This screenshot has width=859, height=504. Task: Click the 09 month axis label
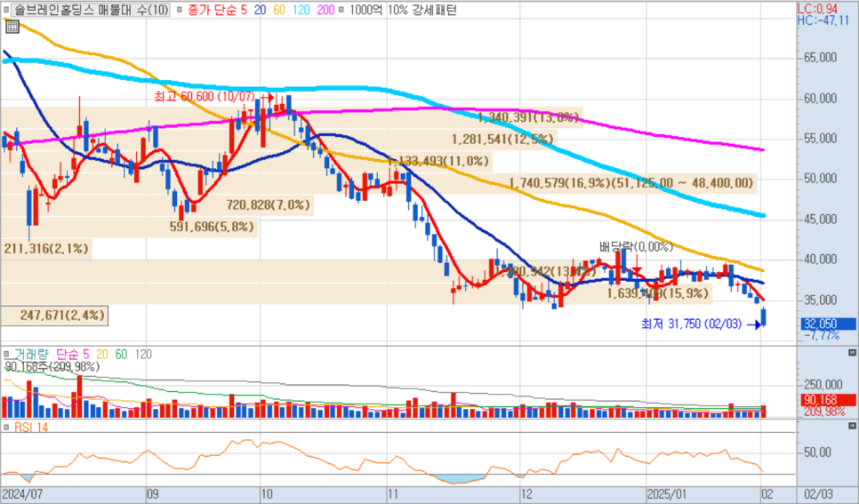click(x=153, y=494)
